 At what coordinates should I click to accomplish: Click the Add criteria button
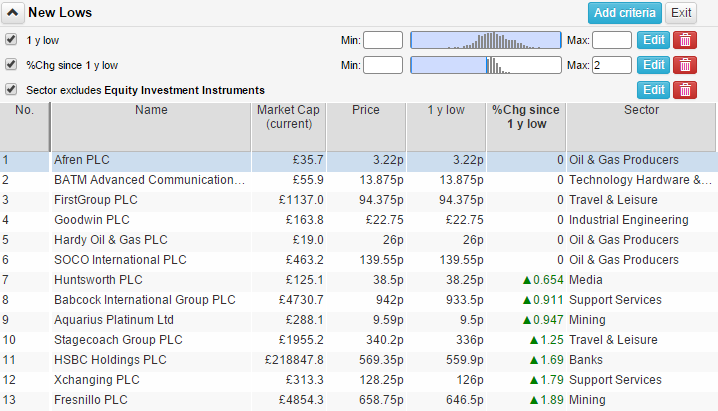625,13
